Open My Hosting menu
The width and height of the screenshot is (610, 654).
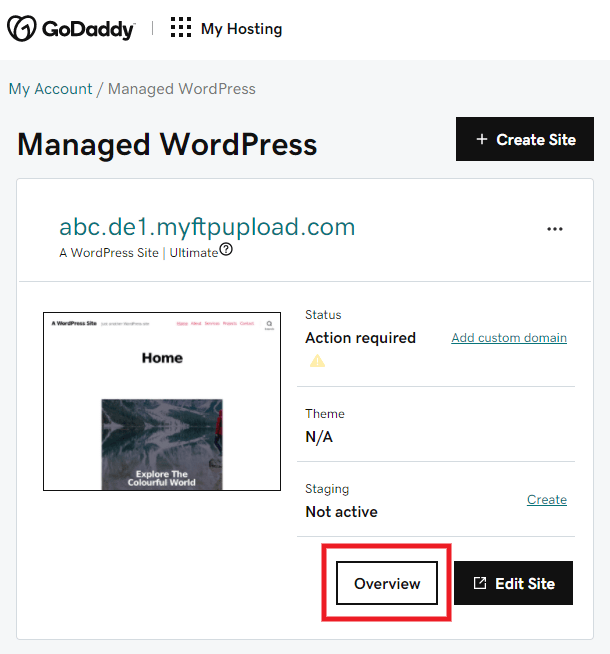[x=241, y=29]
